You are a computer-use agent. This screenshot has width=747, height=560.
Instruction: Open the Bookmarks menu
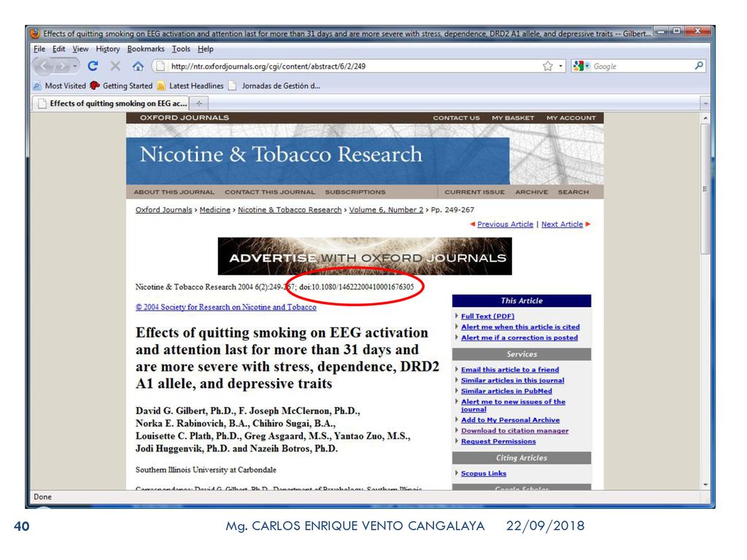coord(145,49)
